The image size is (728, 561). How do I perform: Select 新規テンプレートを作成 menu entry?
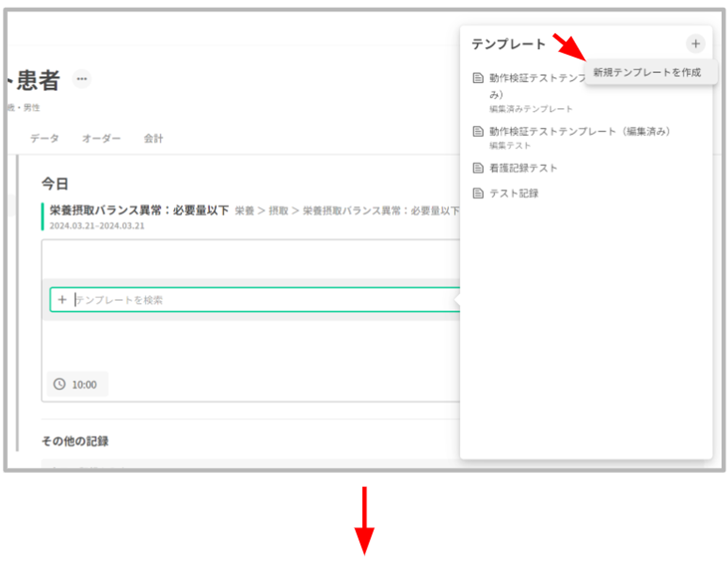647,72
